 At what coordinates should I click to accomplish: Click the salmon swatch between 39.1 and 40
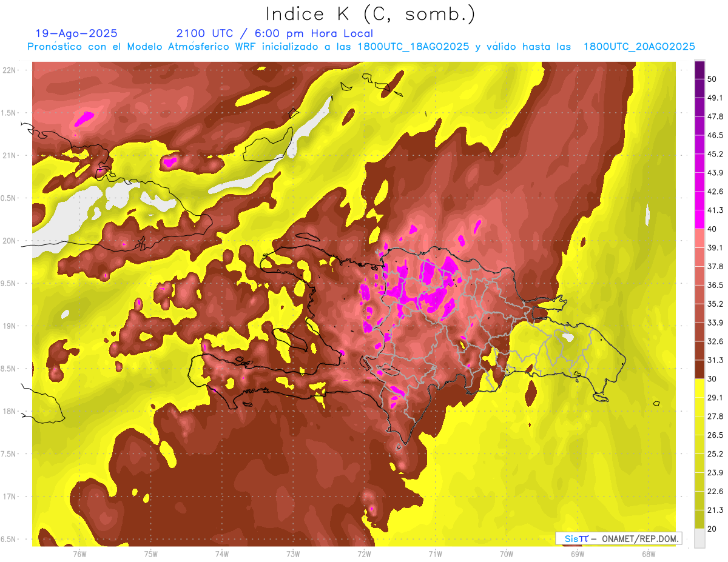coord(699,238)
